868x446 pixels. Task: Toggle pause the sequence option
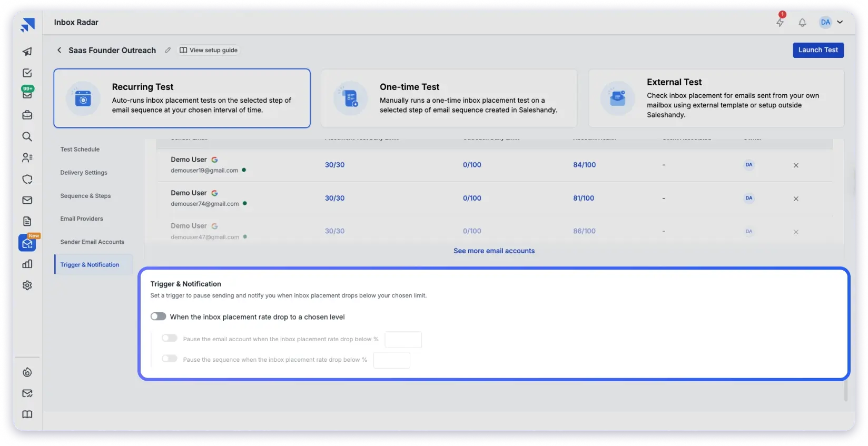[x=169, y=359]
